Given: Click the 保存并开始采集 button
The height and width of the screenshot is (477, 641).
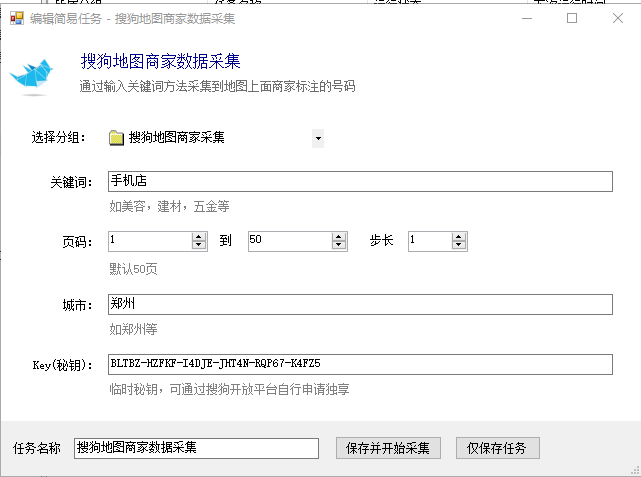Looking at the screenshot, I should pyautogui.click(x=388, y=448).
